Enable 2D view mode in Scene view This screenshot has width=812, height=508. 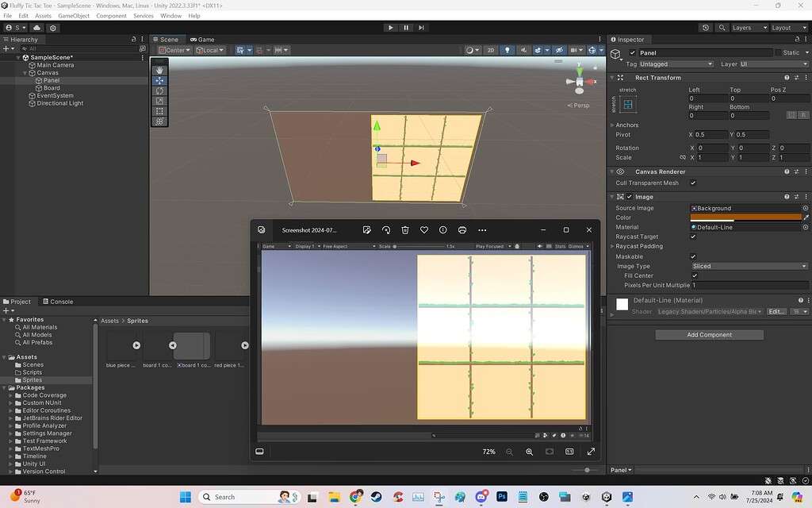pyautogui.click(x=491, y=50)
